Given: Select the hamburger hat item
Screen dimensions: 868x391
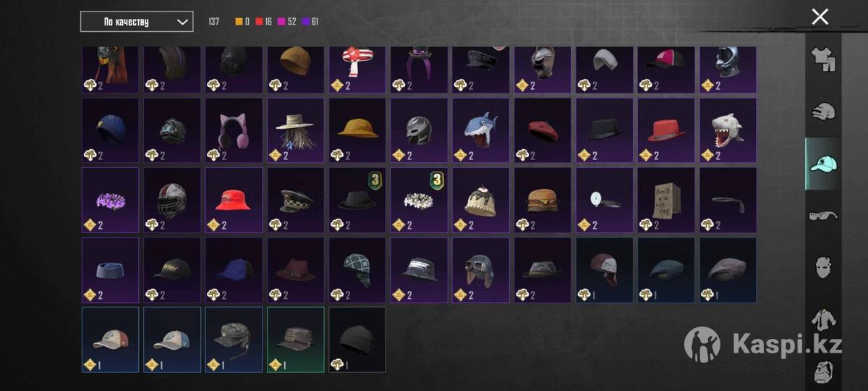Looking at the screenshot, I should tap(542, 200).
